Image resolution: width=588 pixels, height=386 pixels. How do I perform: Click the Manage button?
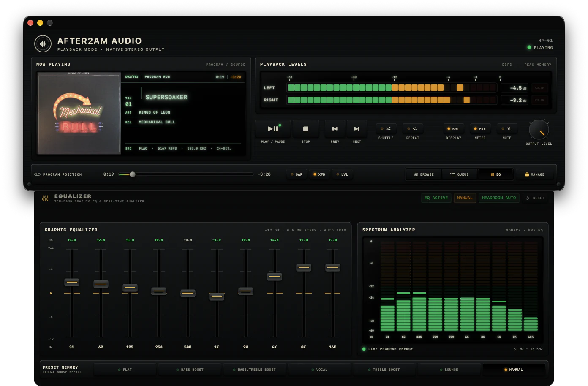(x=535, y=174)
